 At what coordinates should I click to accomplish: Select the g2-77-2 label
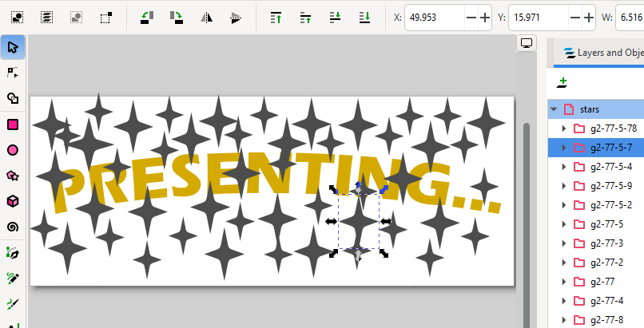click(606, 263)
